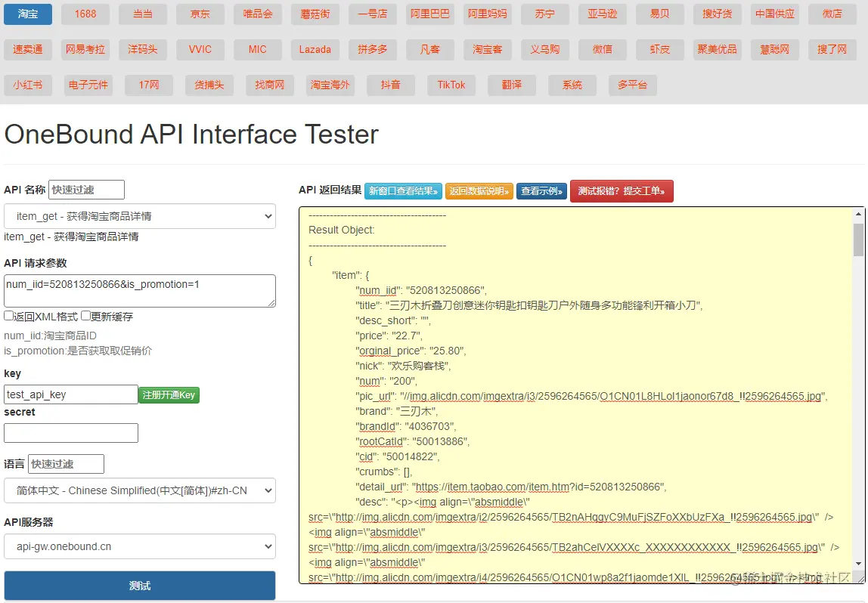The width and height of the screenshot is (868, 603).
Task: Expand the api-gw.onebound.cn server dropdown
Action: 140,546
